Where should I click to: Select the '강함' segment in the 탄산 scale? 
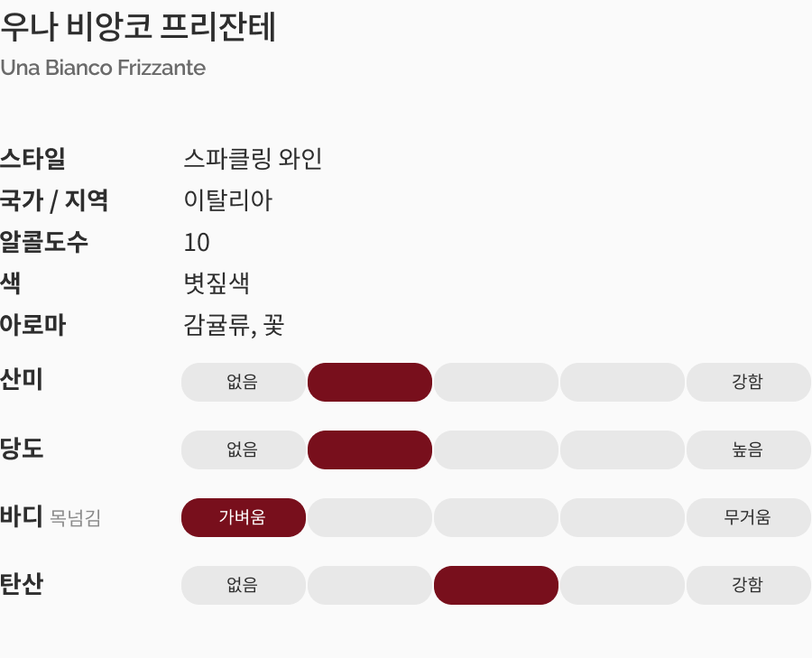748,585
